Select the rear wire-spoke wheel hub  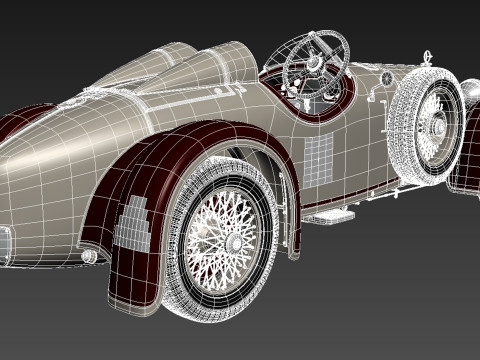[x=235, y=243]
